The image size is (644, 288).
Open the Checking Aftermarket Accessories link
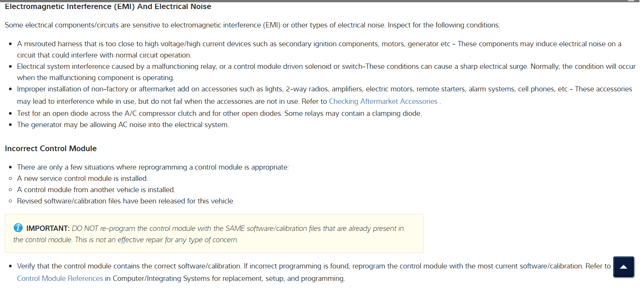(x=383, y=102)
